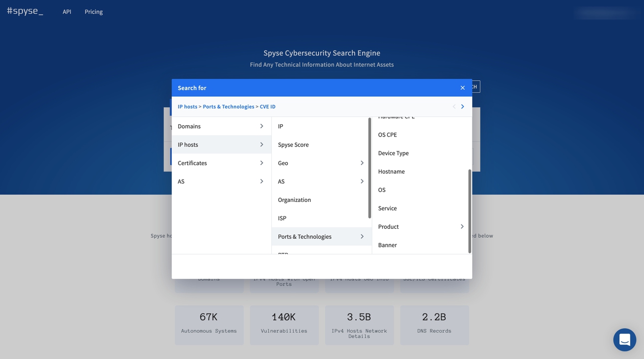This screenshot has width=644, height=359.
Task: Open the API page link
Action: click(67, 11)
